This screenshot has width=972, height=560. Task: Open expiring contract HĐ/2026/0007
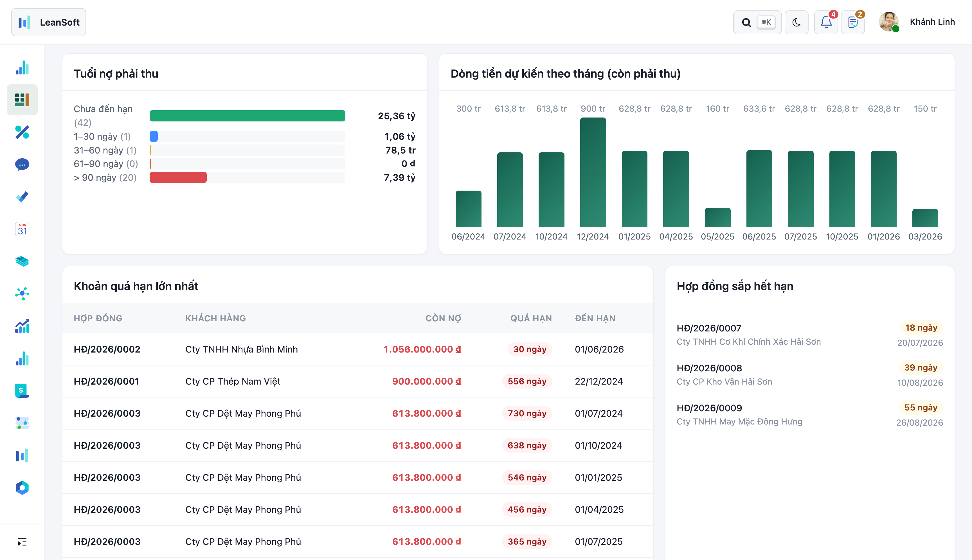pos(709,328)
